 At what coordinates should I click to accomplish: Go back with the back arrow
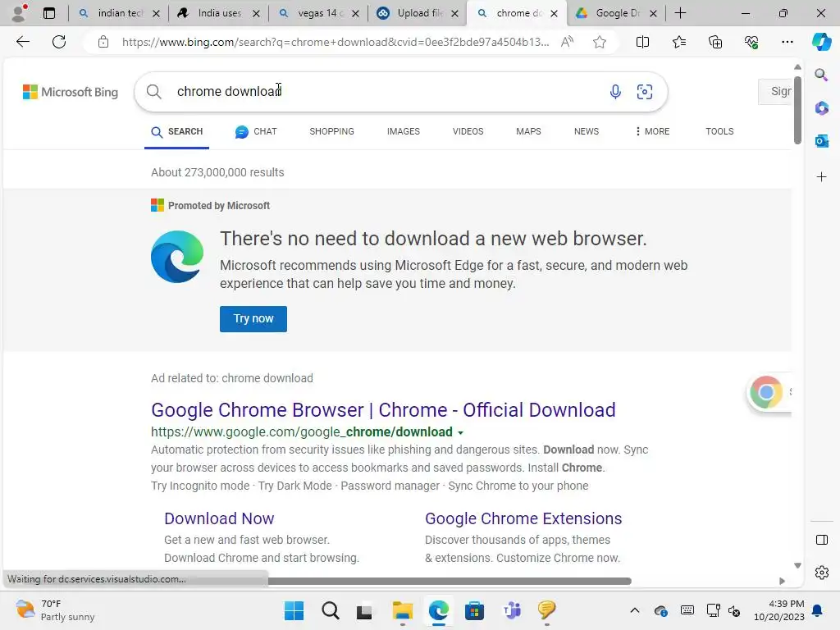pos(22,42)
